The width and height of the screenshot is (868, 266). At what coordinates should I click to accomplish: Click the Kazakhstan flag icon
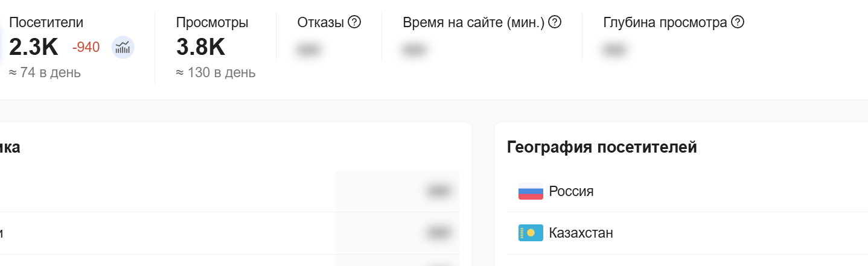pos(531,233)
